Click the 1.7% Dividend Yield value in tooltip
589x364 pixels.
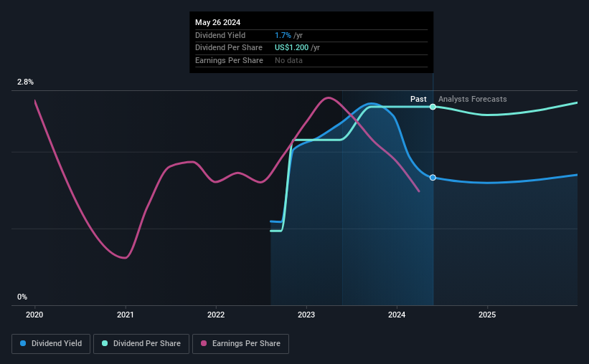(x=283, y=35)
